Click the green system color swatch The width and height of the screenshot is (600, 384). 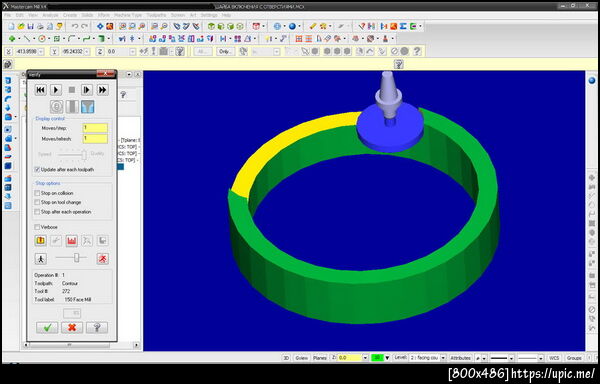click(377, 358)
